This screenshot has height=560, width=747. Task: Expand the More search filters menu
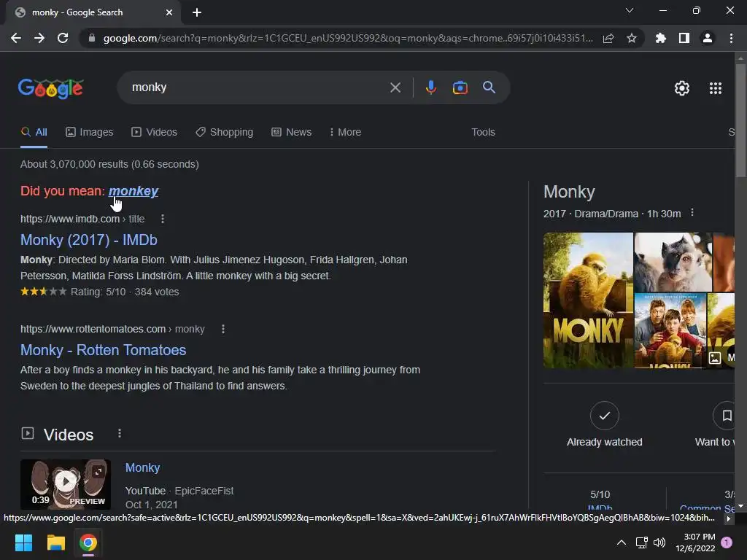click(x=345, y=133)
